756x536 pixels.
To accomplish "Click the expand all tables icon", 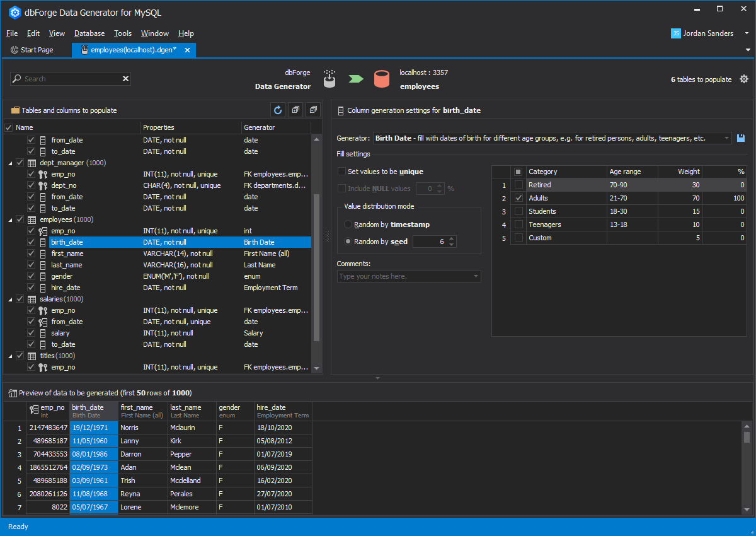I will 295,110.
